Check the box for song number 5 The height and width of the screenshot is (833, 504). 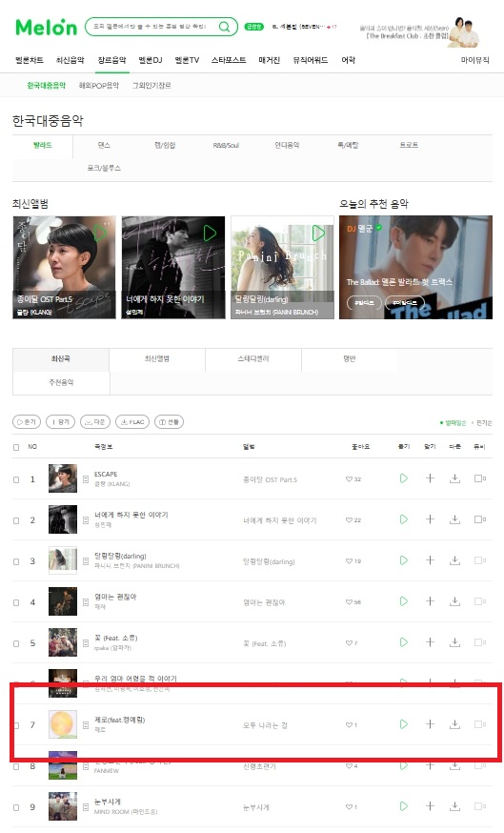16,643
